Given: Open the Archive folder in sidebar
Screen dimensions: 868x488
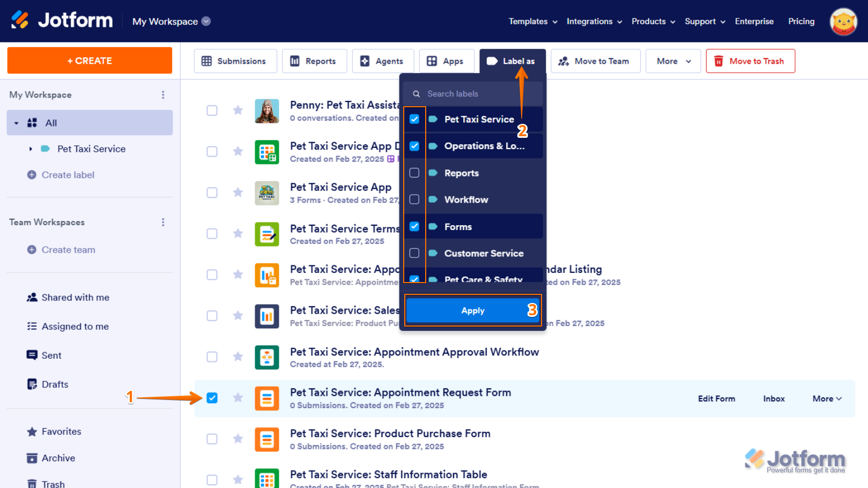Looking at the screenshot, I should (58, 458).
